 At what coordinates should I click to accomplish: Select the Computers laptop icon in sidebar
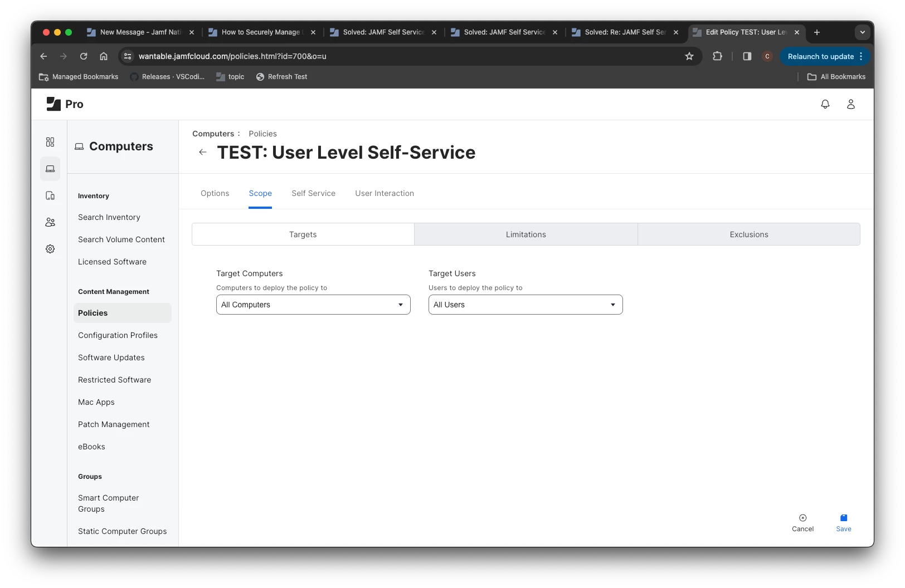point(50,169)
